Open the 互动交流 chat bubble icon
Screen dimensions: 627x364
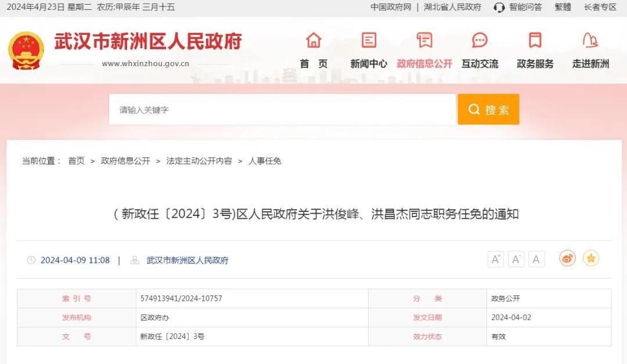point(479,41)
